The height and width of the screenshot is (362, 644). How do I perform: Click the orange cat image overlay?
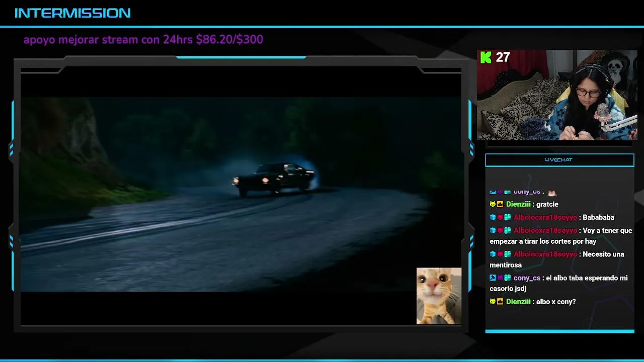[439, 296]
